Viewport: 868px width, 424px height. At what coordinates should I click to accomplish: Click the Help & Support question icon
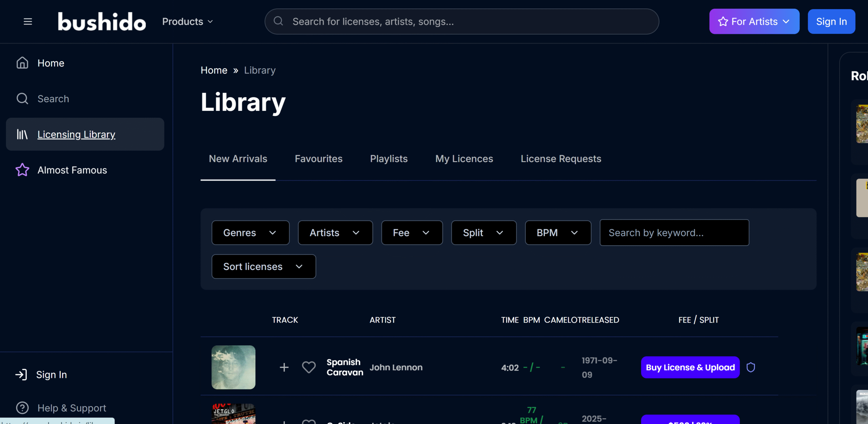click(x=22, y=408)
